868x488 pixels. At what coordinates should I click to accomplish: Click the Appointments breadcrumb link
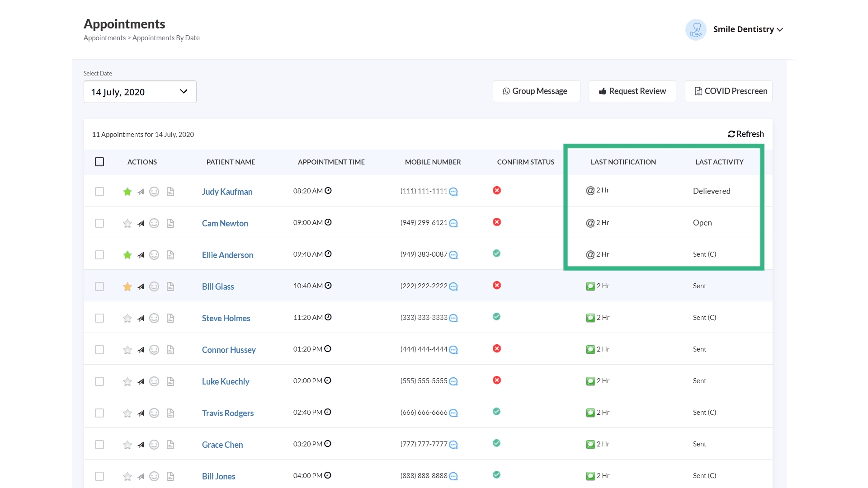104,38
